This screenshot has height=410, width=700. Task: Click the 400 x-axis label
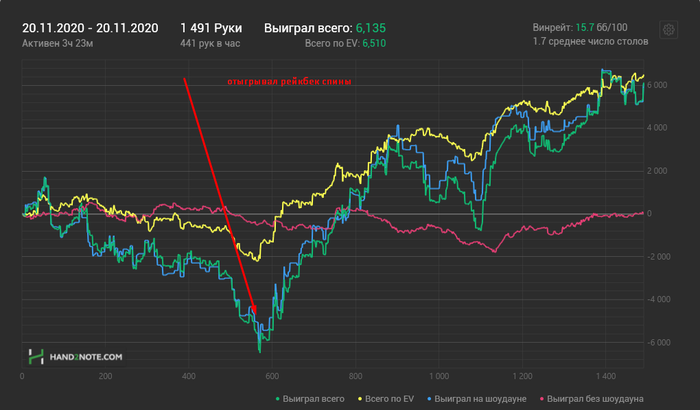pyautogui.click(x=189, y=377)
